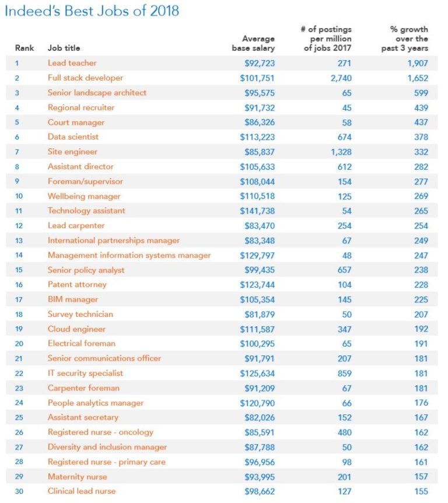Select 'Clinical lead nurse' job title
Image resolution: width=448 pixels, height=503 pixels.
82,491
